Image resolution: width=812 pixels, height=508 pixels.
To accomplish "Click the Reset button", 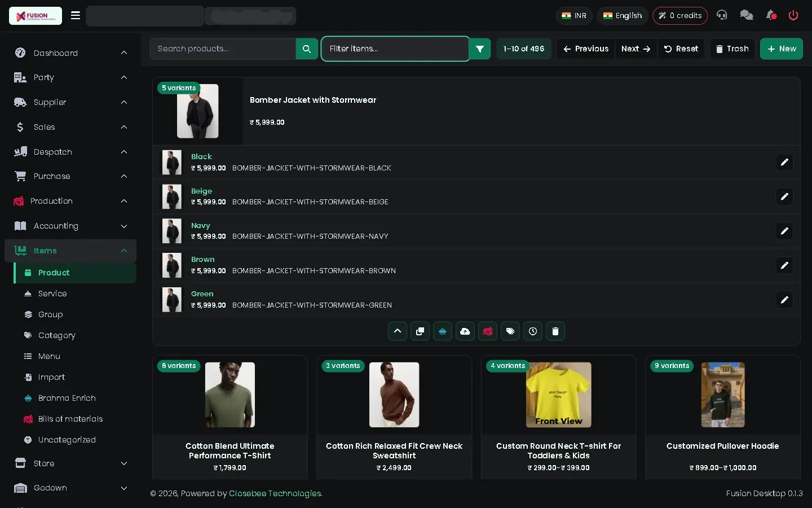I will coord(681,49).
